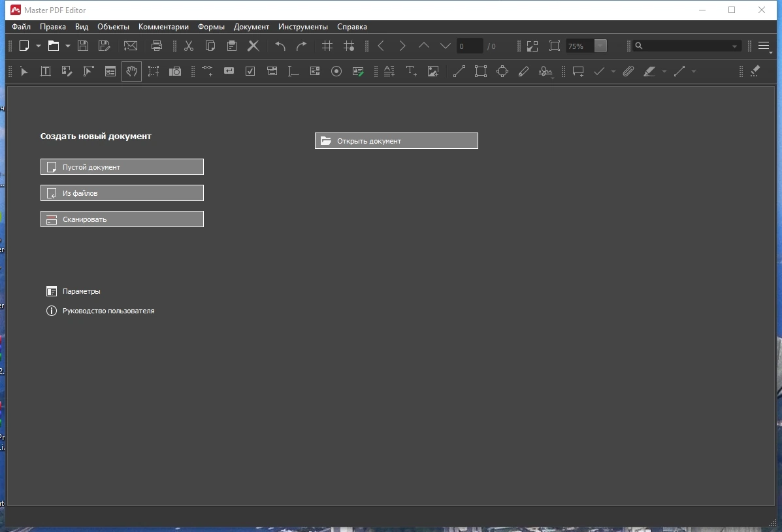Screen dimensions: 782x532
Task: Click the Insert Text T-plus tool
Action: pos(411,71)
